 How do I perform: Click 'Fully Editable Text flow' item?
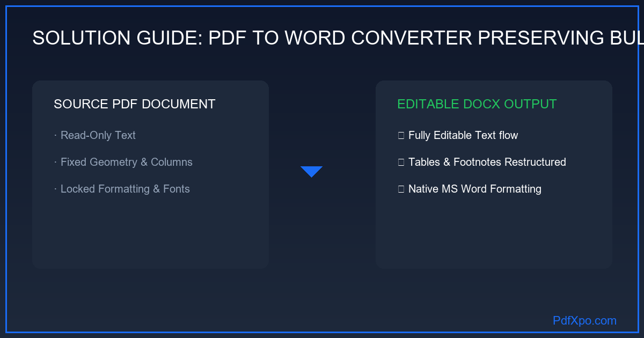(x=458, y=135)
